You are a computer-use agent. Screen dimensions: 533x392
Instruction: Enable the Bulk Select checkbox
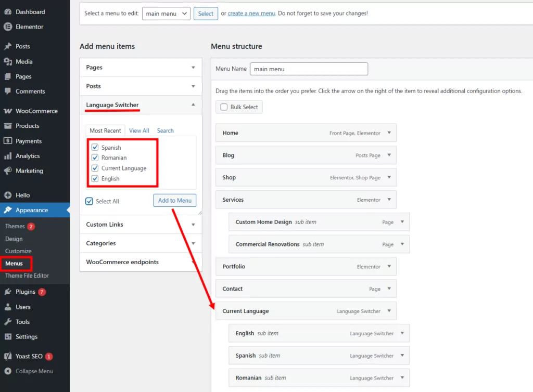[x=224, y=107]
